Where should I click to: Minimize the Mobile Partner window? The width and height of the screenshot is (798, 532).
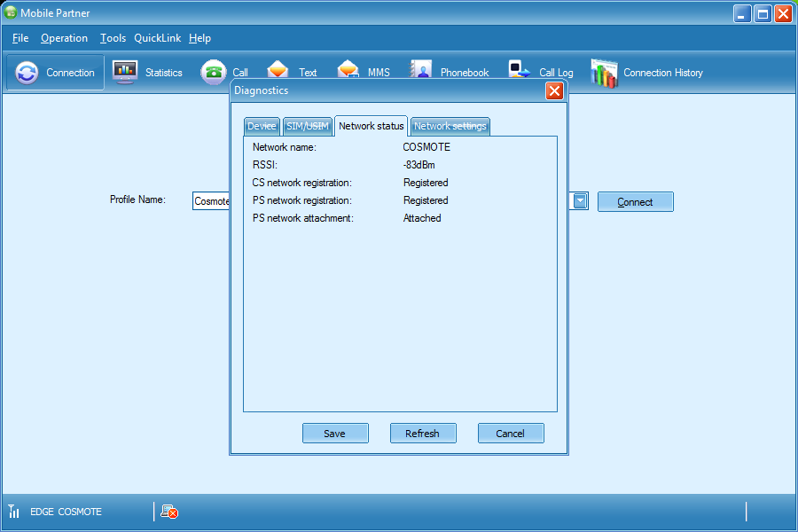[742, 14]
